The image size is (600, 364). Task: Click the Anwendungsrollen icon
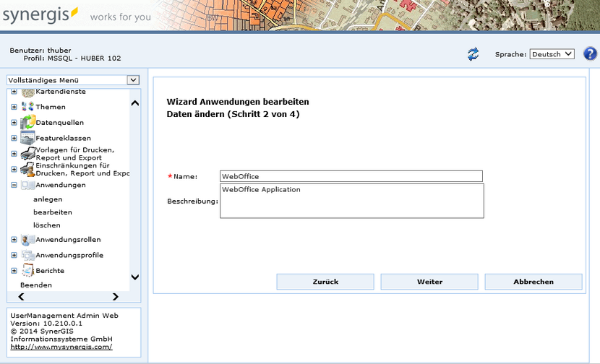point(27,240)
